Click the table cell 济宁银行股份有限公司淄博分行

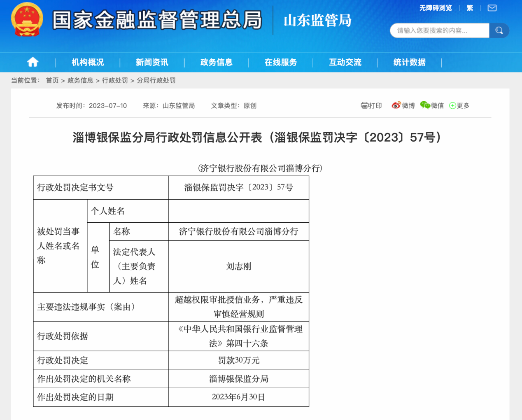click(x=239, y=232)
